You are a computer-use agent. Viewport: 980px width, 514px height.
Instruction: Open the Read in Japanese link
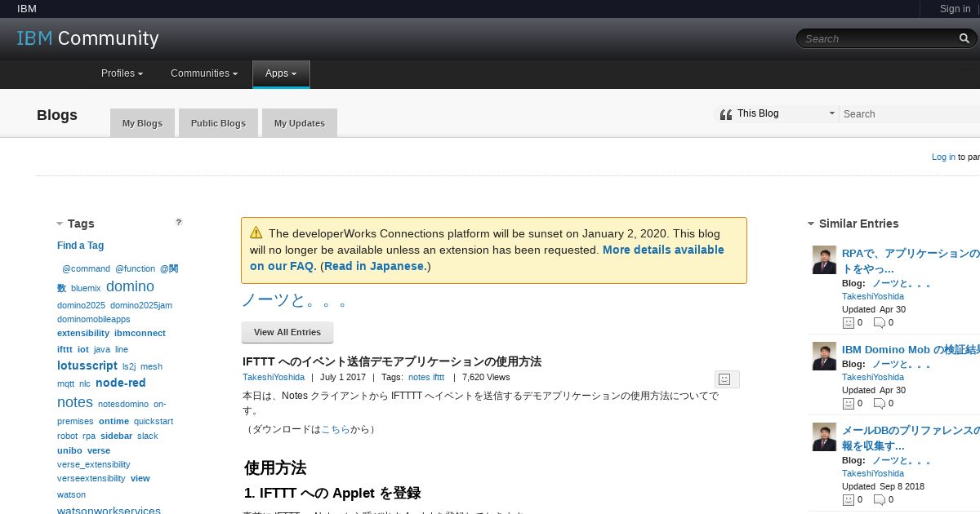pos(374,266)
